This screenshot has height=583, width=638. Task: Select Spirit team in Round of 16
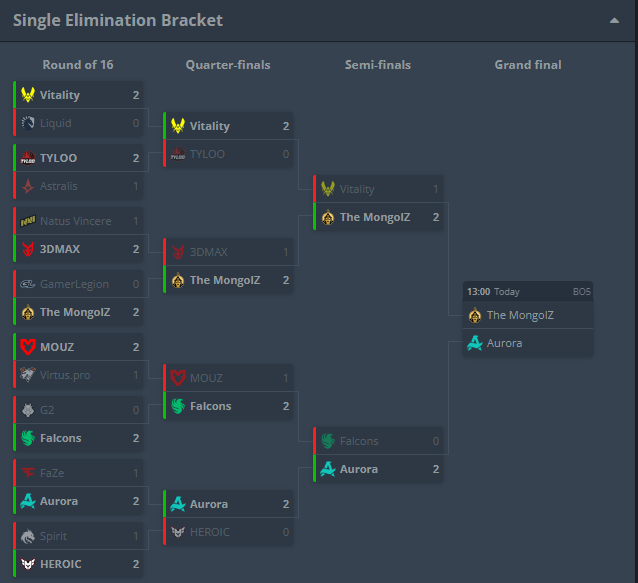click(x=78, y=536)
